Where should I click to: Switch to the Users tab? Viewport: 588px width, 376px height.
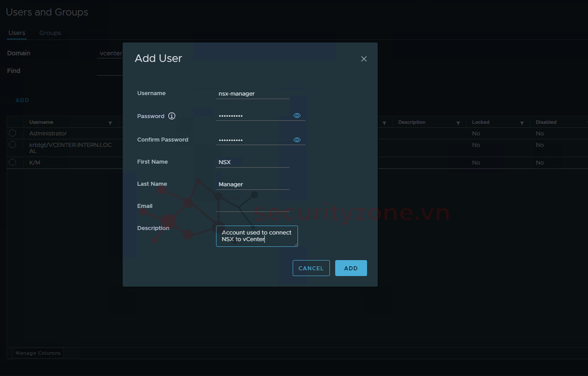[17, 33]
